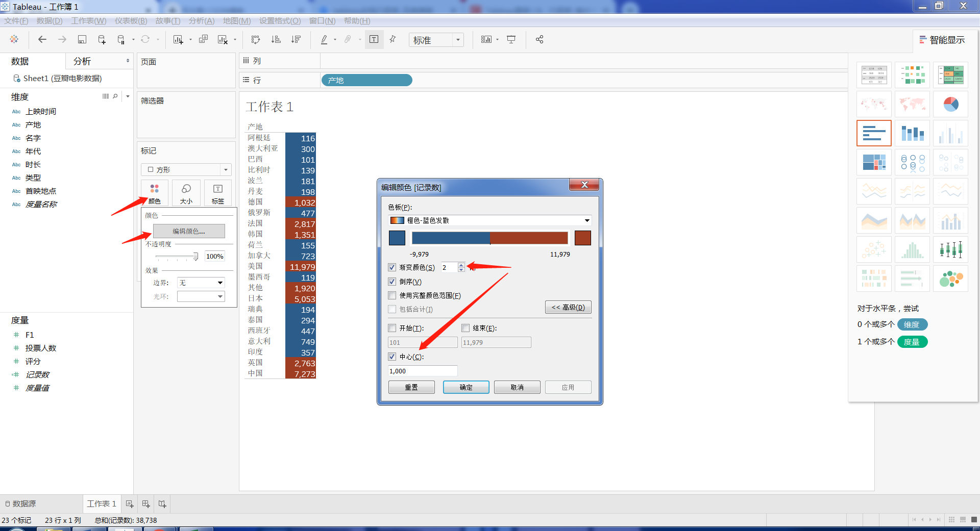Image resolution: width=980 pixels, height=531 pixels.
Task: Open the mark type 方形 dropdown
Action: (x=186, y=169)
